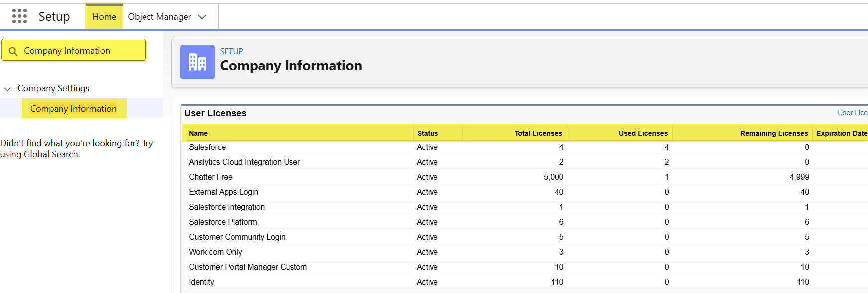Screen dimensions: 868x293
Task: Click the Company Information building icon
Action: click(197, 62)
